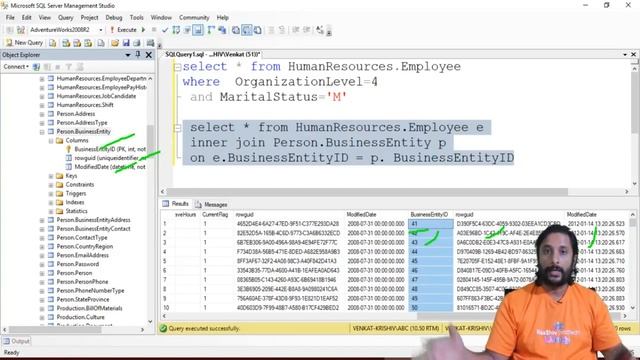The width and height of the screenshot is (640, 360).
Task: Click the Analysis Services MDX Query icon
Action: click(x=66, y=43)
